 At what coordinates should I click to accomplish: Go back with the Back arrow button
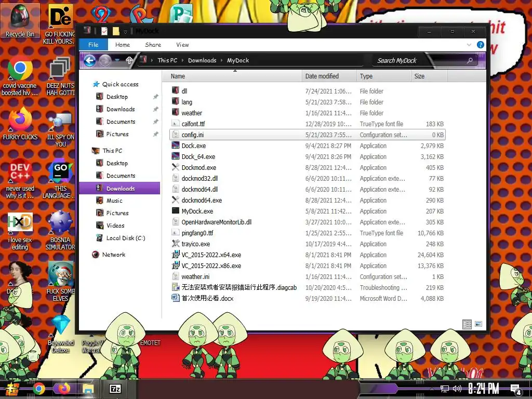pyautogui.click(x=89, y=61)
